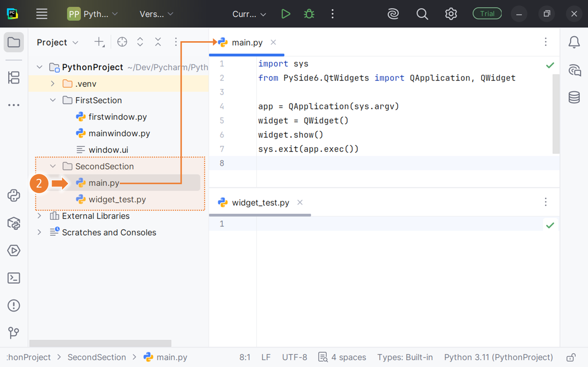Open Search Everywhere magnifier
The height and width of the screenshot is (367, 588).
pos(422,14)
